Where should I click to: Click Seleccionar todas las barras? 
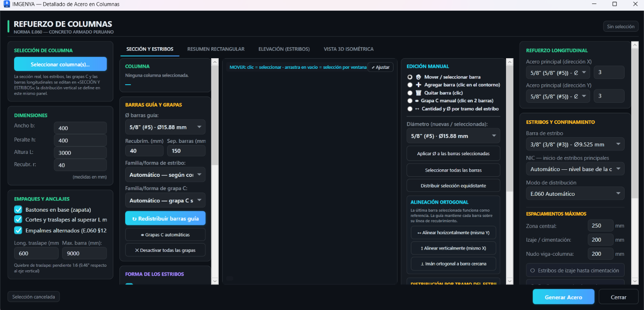coord(453,170)
